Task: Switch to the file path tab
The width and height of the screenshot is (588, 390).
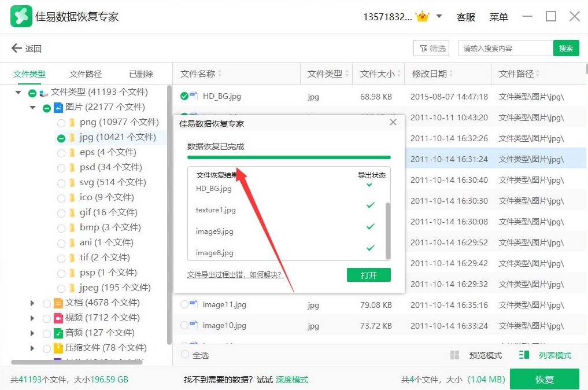Action: pyautogui.click(x=86, y=74)
